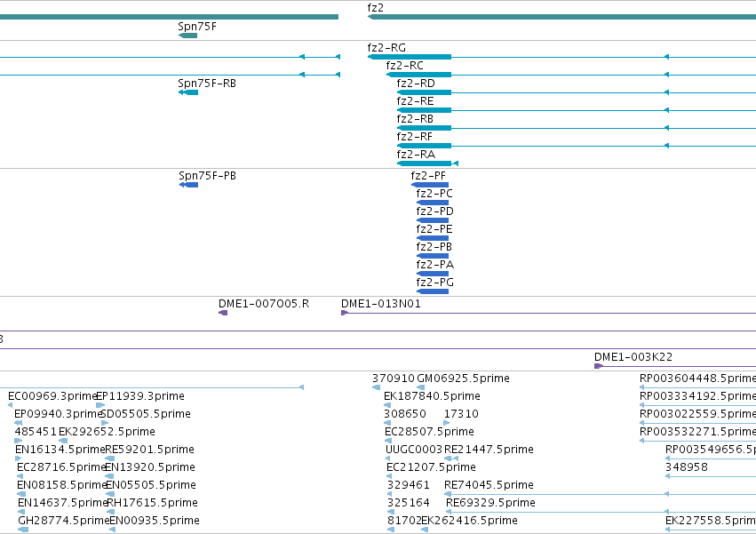This screenshot has width=756, height=534.
Task: Click the EC21207.5prime EST
Action: pyautogui.click(x=389, y=476)
